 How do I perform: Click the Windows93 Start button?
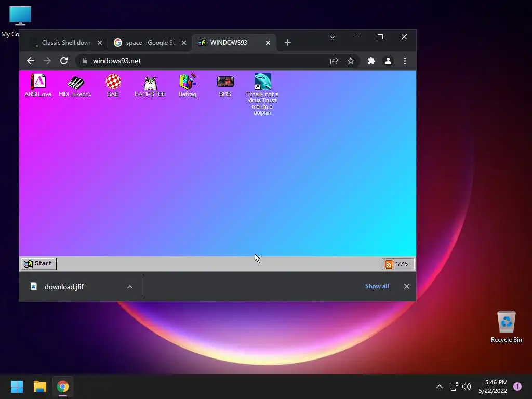38,263
